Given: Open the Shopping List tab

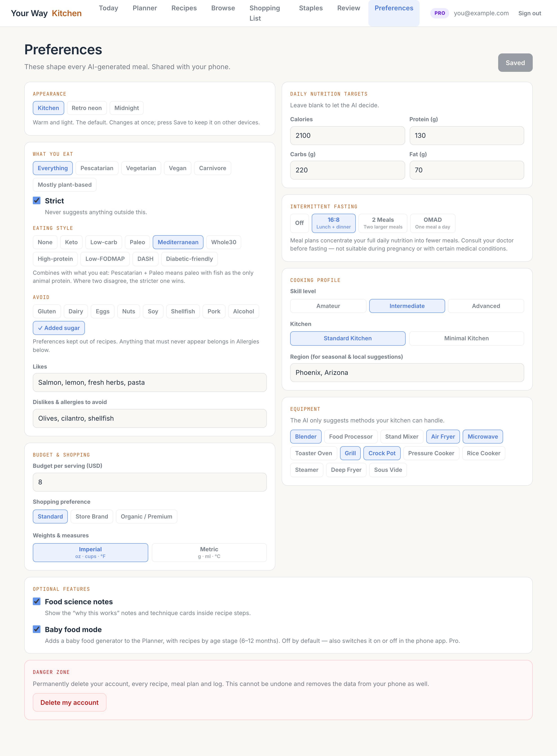Looking at the screenshot, I should (265, 13).
